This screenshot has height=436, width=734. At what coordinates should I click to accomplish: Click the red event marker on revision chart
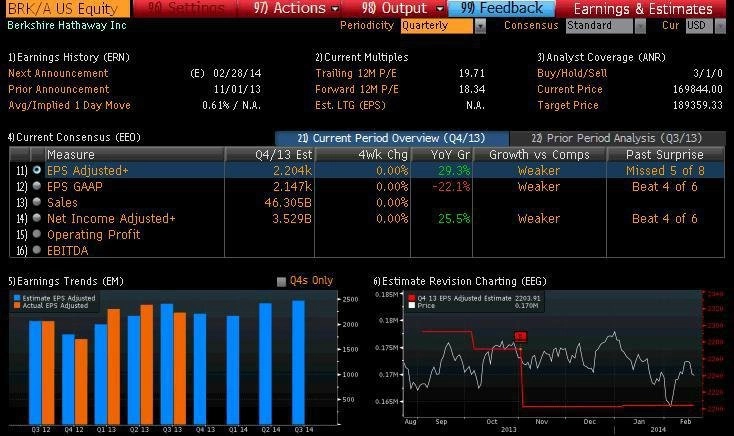[x=521, y=336]
